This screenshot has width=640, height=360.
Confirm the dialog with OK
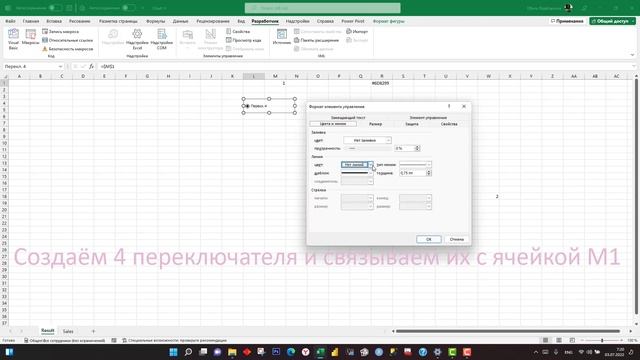pos(429,239)
